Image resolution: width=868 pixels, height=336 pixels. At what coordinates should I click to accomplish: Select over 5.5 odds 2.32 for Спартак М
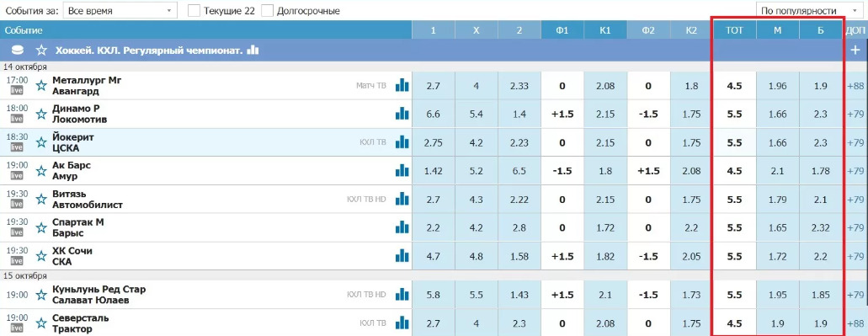[820, 227]
